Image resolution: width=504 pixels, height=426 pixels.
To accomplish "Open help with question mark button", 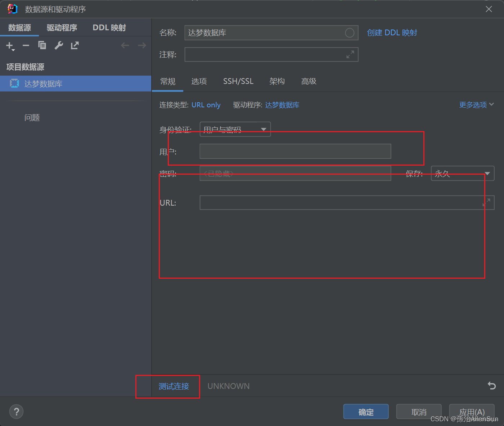I will pos(16,412).
